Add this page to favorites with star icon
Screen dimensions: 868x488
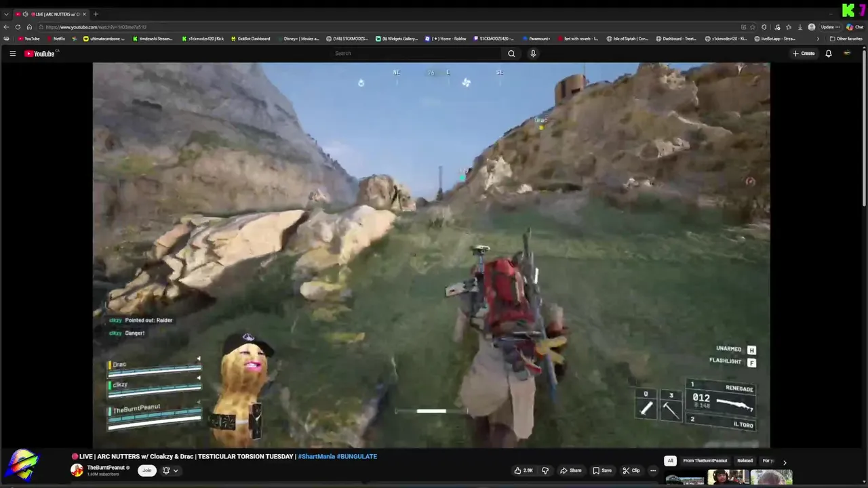click(x=753, y=27)
